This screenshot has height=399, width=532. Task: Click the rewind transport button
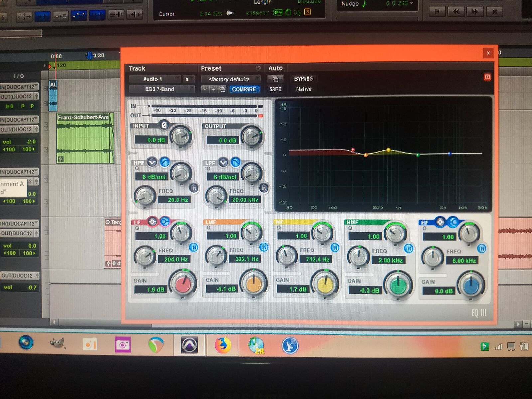[456, 12]
